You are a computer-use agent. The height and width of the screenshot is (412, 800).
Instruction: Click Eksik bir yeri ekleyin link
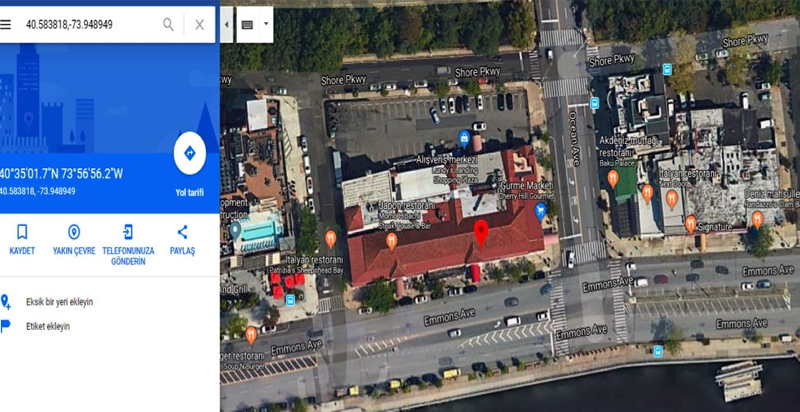[x=59, y=302]
